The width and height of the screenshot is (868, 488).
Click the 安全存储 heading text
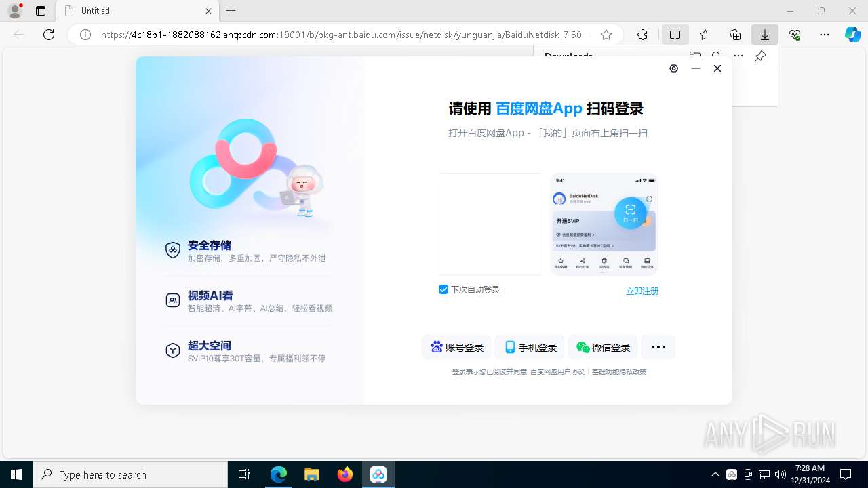pos(210,245)
